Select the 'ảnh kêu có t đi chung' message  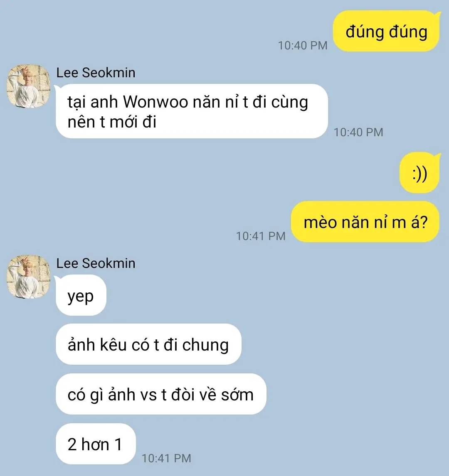point(148,344)
